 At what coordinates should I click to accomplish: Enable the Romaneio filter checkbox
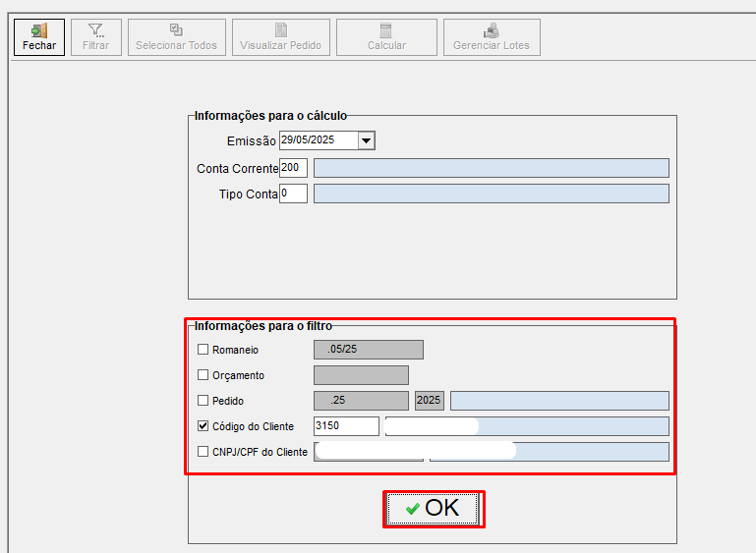click(x=204, y=350)
